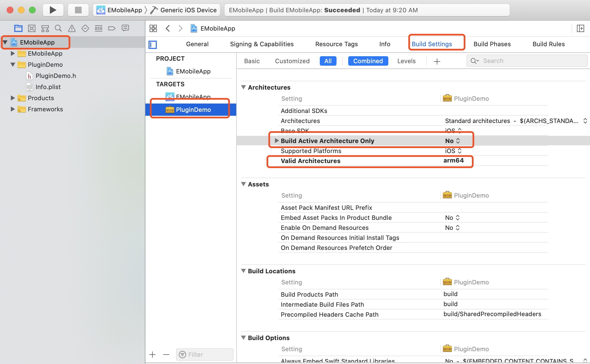
Task: Open the Breakpoint navigator icon
Action: (112, 28)
